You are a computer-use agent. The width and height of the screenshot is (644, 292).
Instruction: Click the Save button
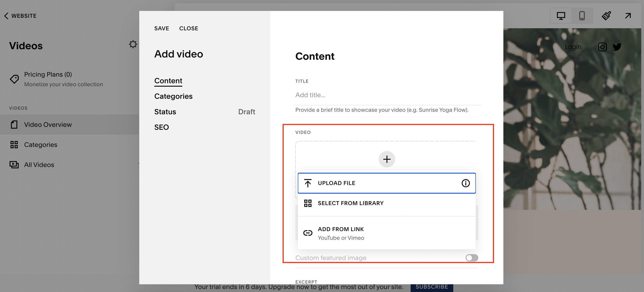[162, 28]
